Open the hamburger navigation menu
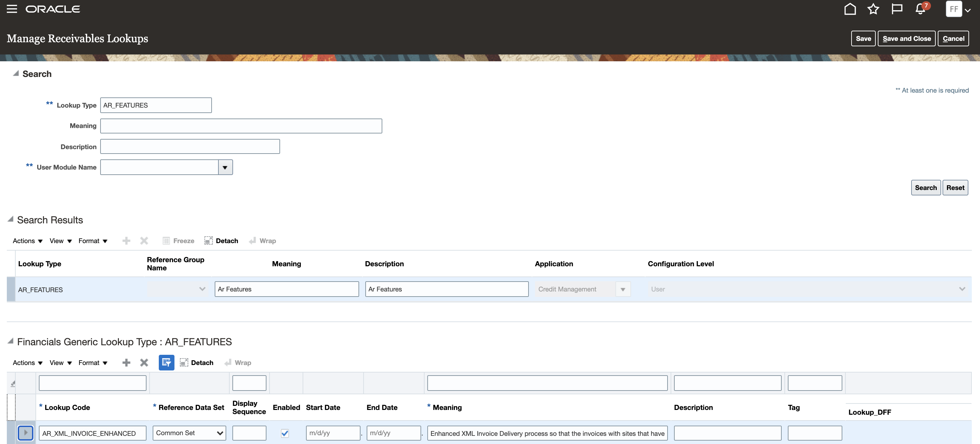 (x=12, y=9)
